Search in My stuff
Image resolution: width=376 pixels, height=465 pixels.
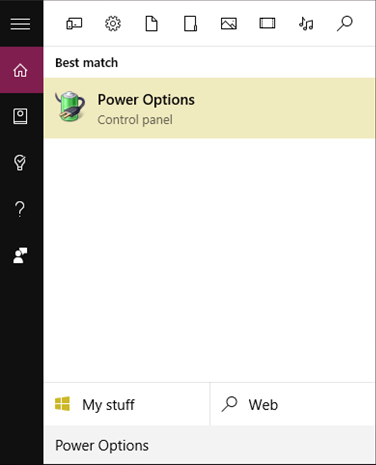127,404
